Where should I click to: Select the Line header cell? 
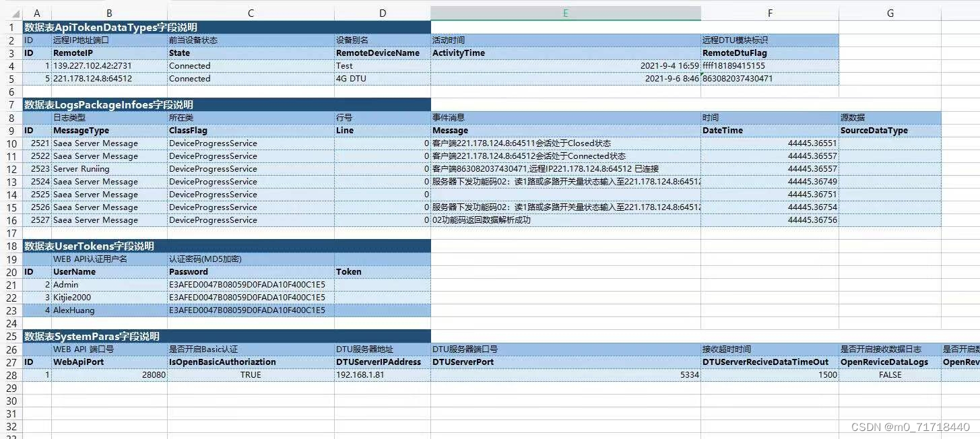(x=383, y=131)
